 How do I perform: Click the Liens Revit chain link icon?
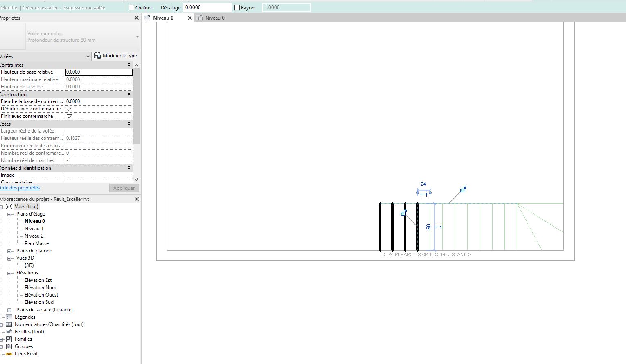pyautogui.click(x=9, y=354)
